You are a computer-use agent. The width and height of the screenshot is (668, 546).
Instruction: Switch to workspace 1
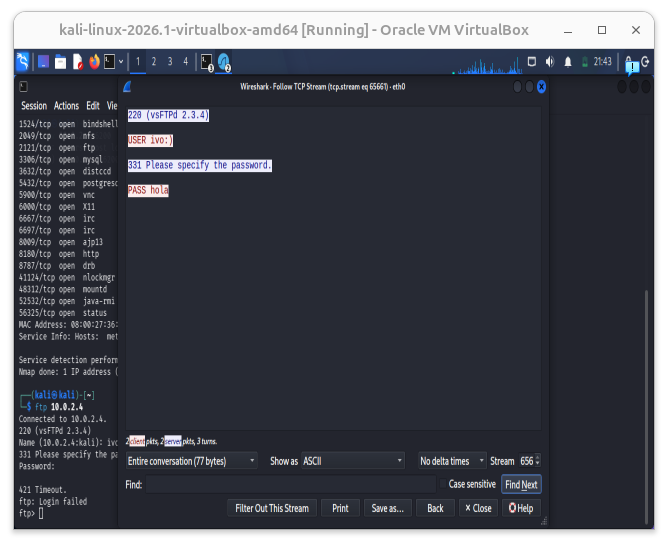click(138, 62)
